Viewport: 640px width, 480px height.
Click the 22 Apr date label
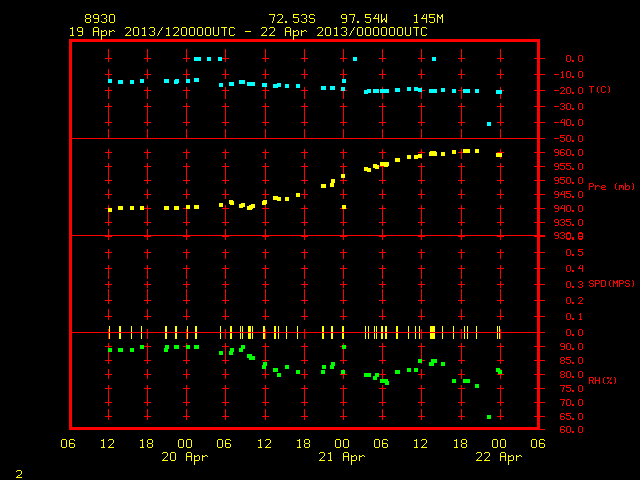pos(499,457)
